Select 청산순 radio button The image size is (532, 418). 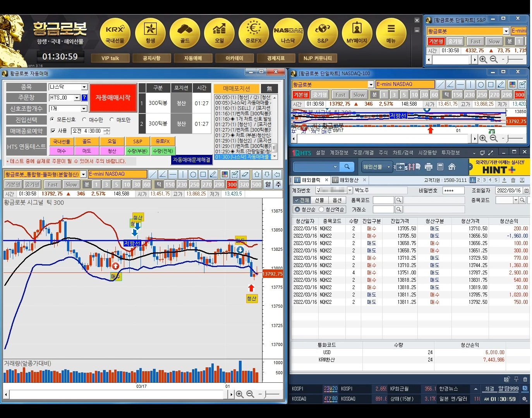click(297, 209)
